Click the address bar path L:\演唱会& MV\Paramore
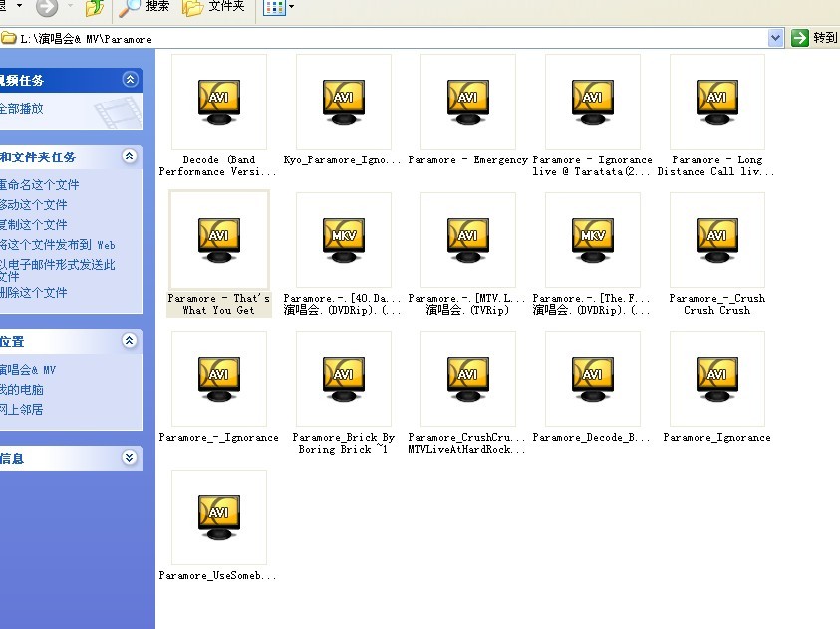 pyautogui.click(x=86, y=39)
